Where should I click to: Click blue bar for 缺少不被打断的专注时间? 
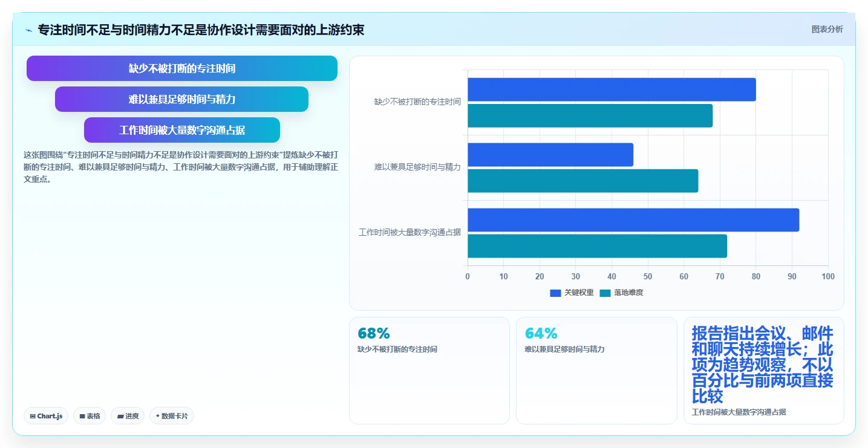point(612,89)
